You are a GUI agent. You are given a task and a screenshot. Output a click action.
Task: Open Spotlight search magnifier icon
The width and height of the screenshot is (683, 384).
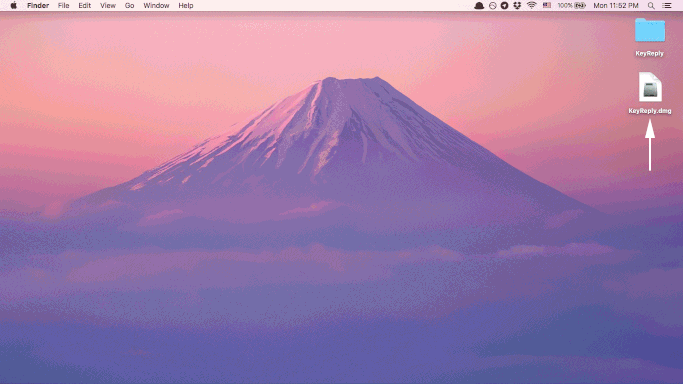pyautogui.click(x=651, y=6)
